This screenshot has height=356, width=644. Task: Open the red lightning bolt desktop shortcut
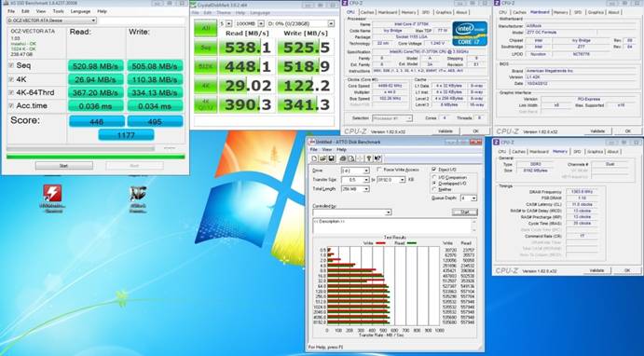52,193
